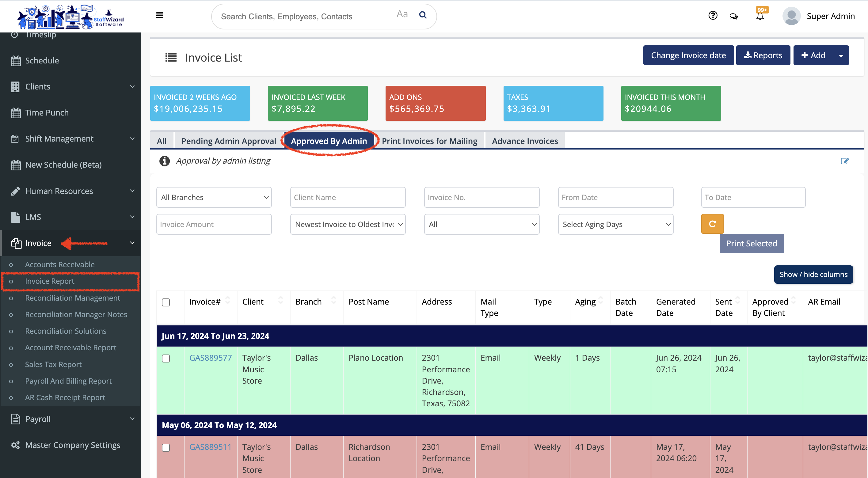Open invoice link GAS889577
The image size is (868, 478).
click(x=210, y=358)
